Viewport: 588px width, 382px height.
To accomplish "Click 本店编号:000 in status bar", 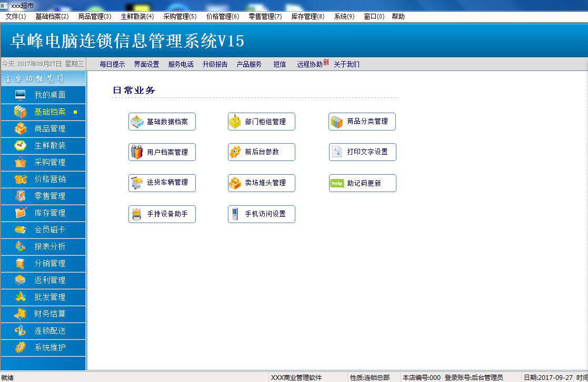I will tap(422, 377).
